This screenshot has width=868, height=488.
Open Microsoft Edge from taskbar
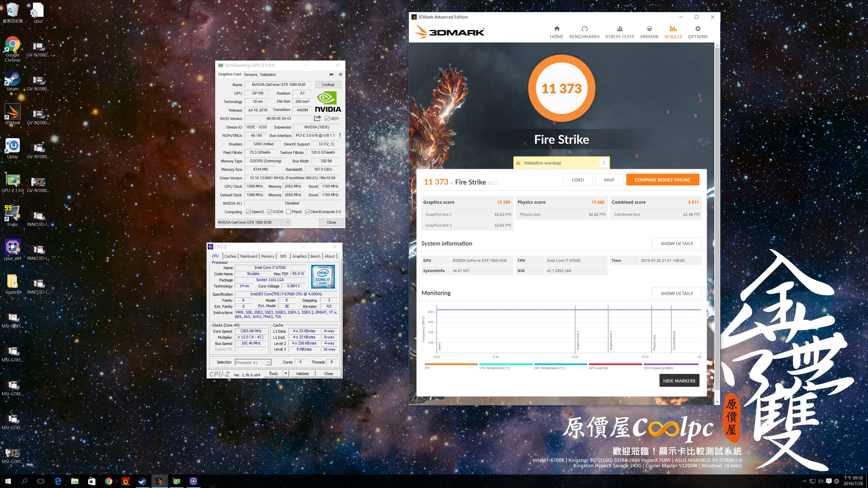pyautogui.click(x=58, y=481)
